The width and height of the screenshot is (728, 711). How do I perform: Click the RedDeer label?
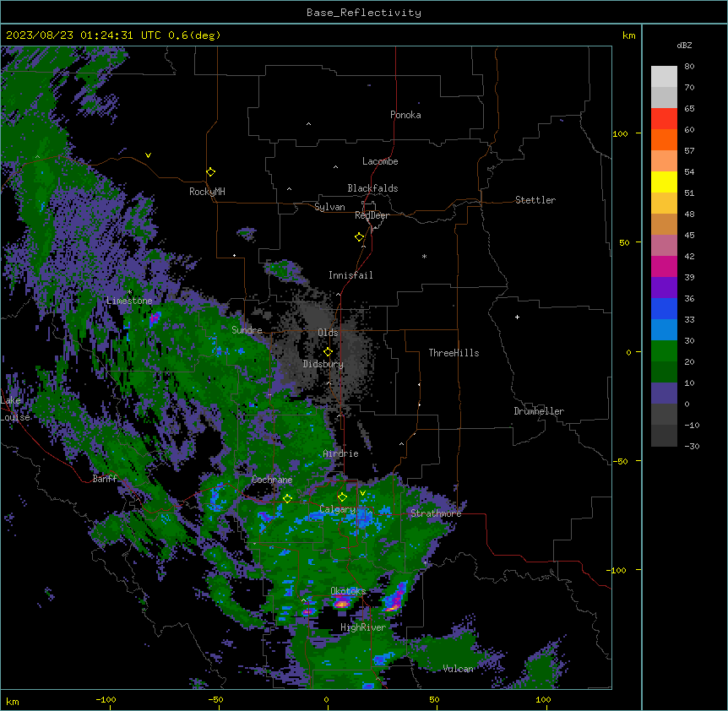372,215
